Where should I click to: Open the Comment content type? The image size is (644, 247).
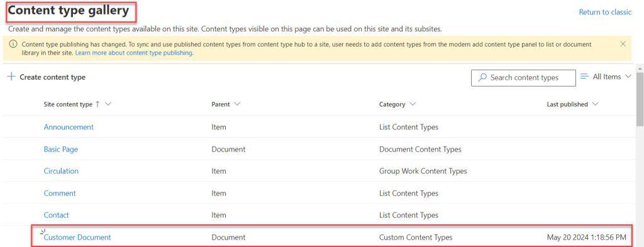(x=60, y=193)
